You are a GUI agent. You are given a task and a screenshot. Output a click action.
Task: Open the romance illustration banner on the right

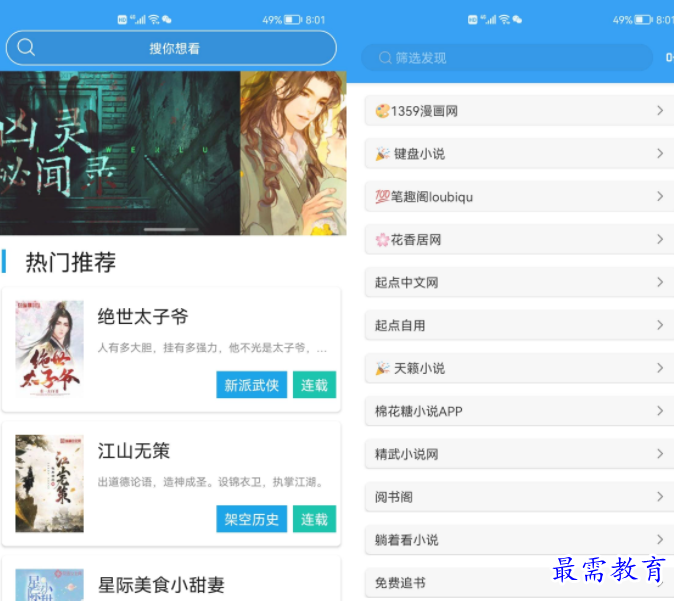click(x=293, y=153)
